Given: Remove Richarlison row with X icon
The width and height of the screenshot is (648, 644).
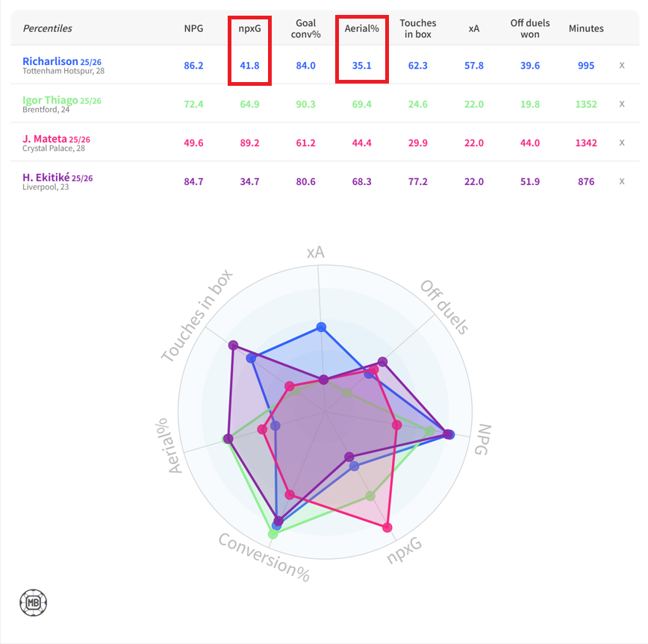Looking at the screenshot, I should point(622,66).
